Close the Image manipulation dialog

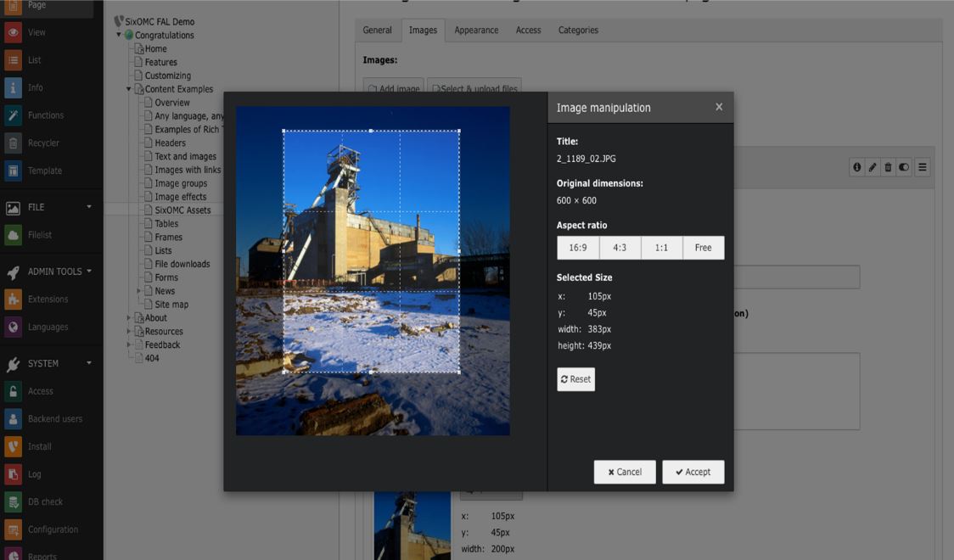point(719,107)
